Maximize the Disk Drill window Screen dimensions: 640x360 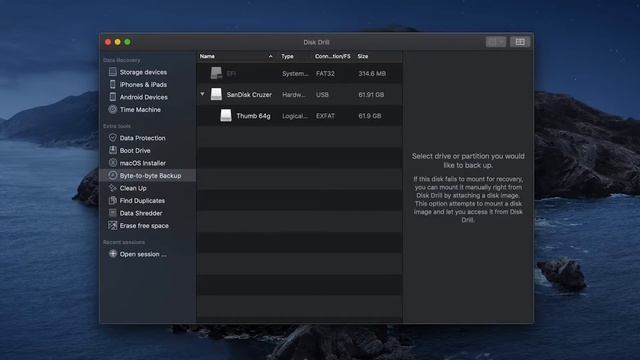tap(127, 42)
